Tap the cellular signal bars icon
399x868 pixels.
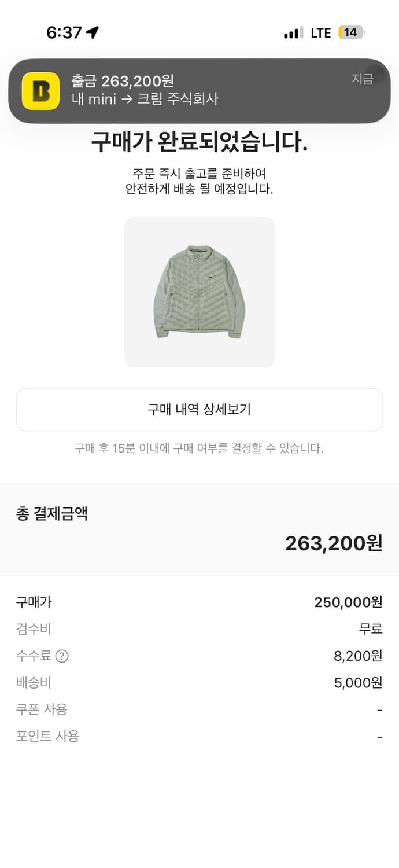[293, 33]
